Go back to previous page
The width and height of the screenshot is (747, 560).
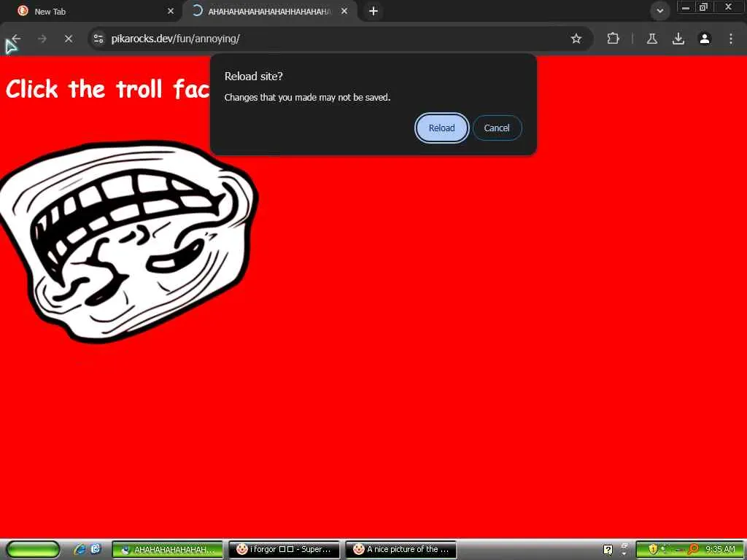coord(16,39)
